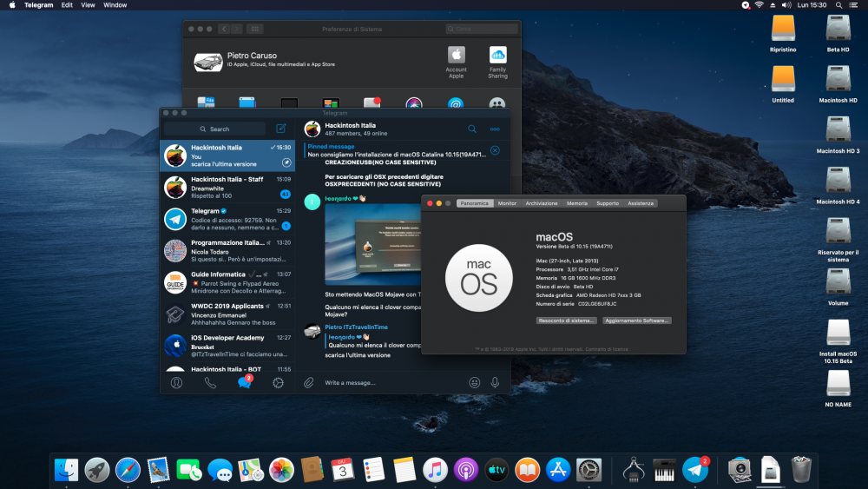Select Install macOS 10.15 Beta volume

coord(838,341)
